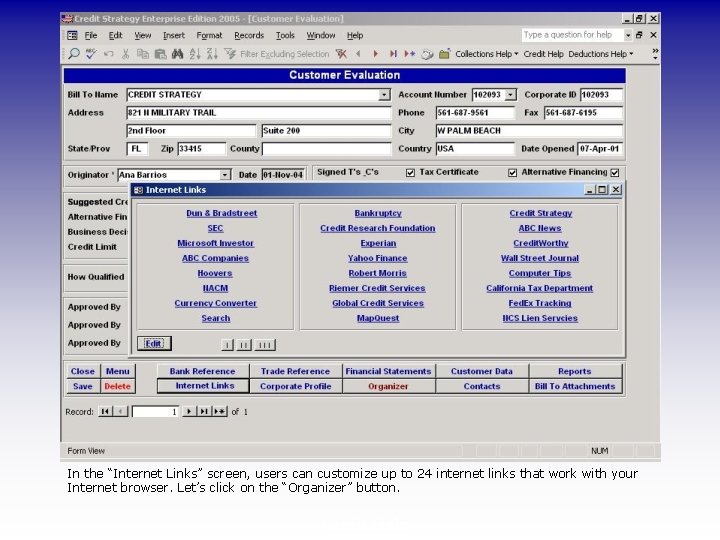Go to next record toolbar arrow
The image size is (720, 540).
[376, 54]
